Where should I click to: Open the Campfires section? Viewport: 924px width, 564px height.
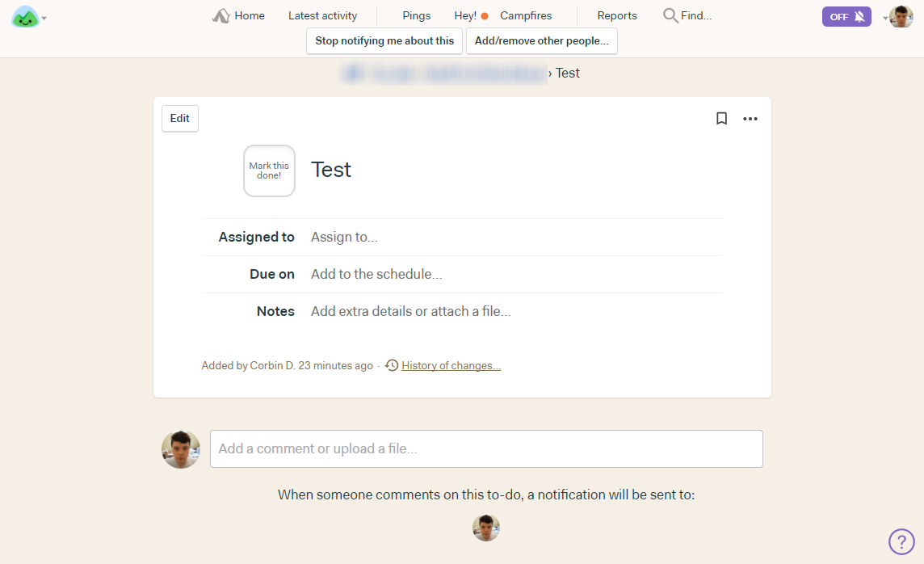(x=526, y=15)
